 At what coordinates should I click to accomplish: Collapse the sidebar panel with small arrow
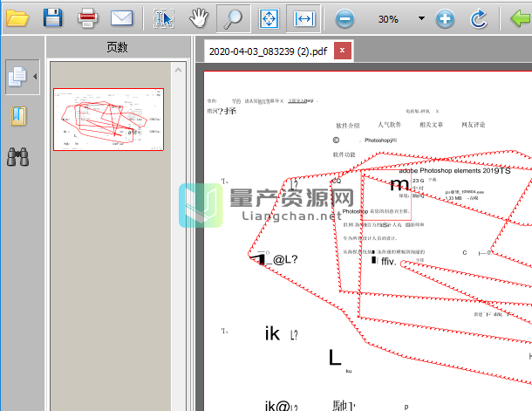35,77
